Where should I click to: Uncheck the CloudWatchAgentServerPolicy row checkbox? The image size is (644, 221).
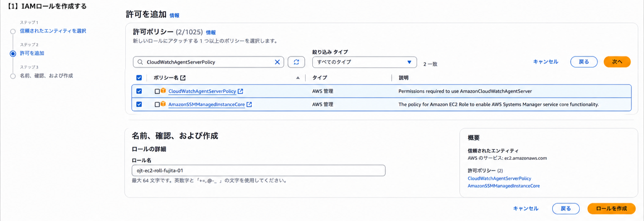tap(139, 91)
